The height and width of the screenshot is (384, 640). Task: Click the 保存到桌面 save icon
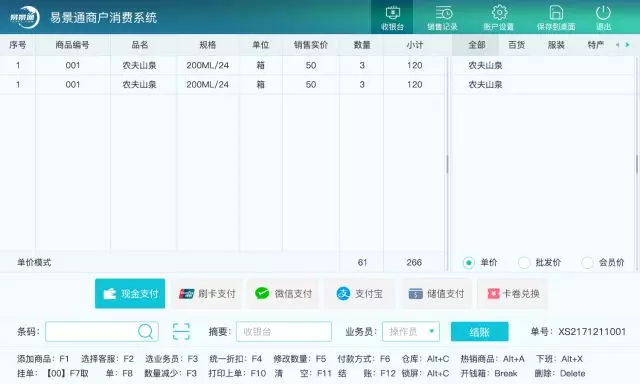click(x=556, y=13)
